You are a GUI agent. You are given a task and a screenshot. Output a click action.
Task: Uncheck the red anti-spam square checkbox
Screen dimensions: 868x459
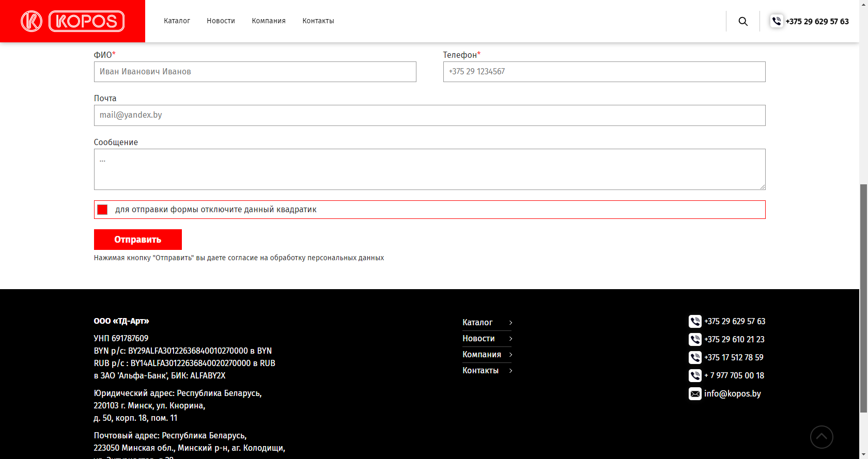102,210
